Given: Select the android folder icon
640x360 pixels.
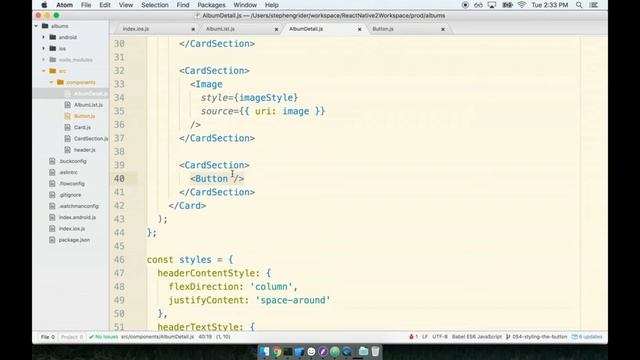Looking at the screenshot, I should 53,37.
